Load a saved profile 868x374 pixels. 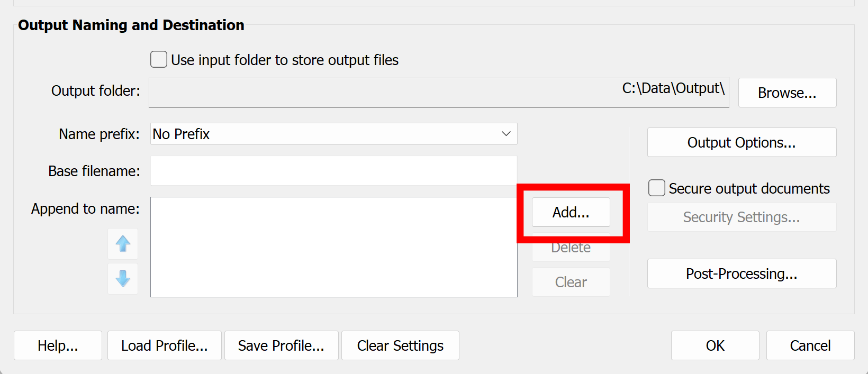(x=165, y=345)
